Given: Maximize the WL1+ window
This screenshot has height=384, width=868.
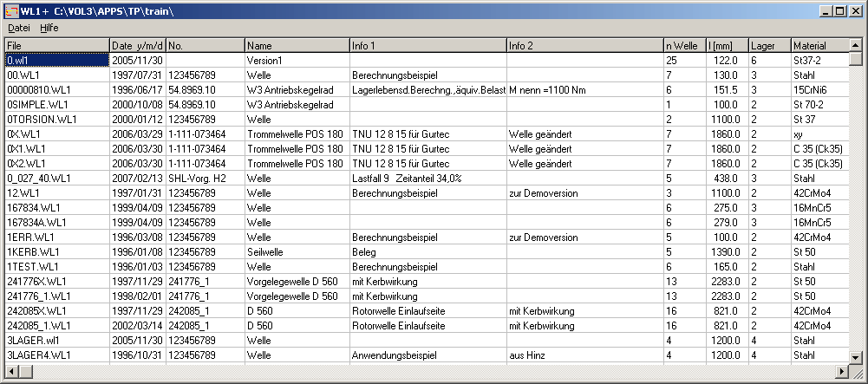Looking at the screenshot, I should [x=839, y=11].
